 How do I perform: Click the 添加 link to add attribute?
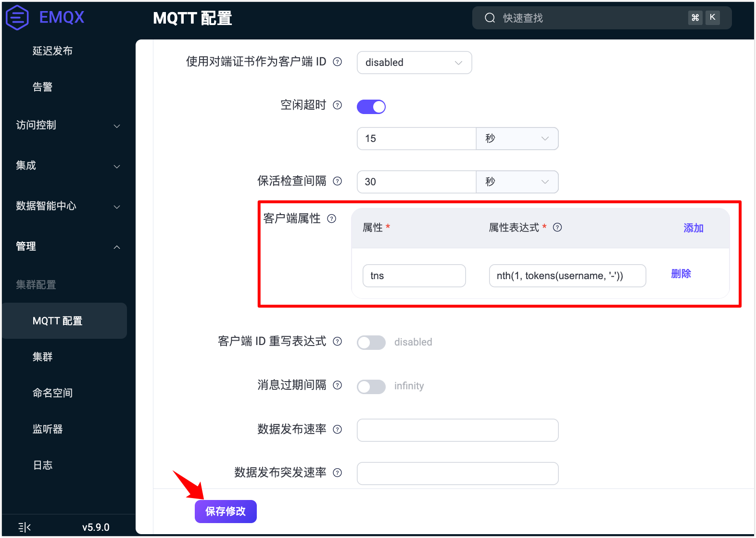pyautogui.click(x=693, y=228)
